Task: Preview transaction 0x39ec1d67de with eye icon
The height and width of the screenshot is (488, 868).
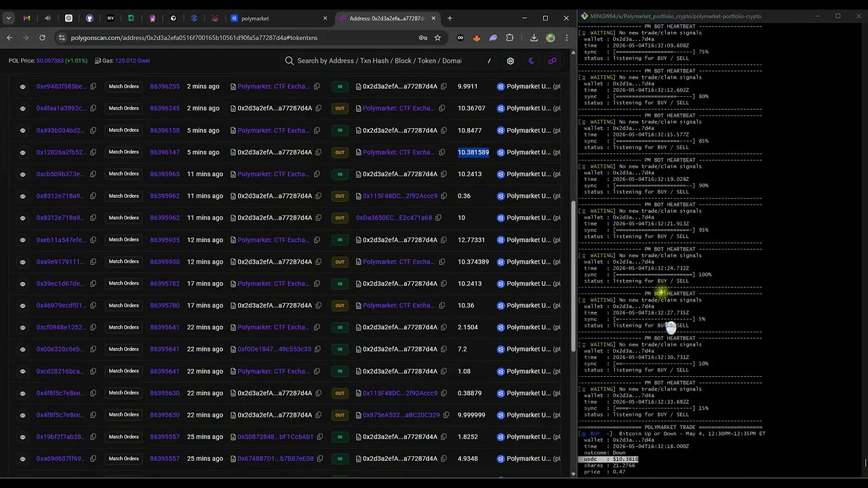Action: pos(22,283)
